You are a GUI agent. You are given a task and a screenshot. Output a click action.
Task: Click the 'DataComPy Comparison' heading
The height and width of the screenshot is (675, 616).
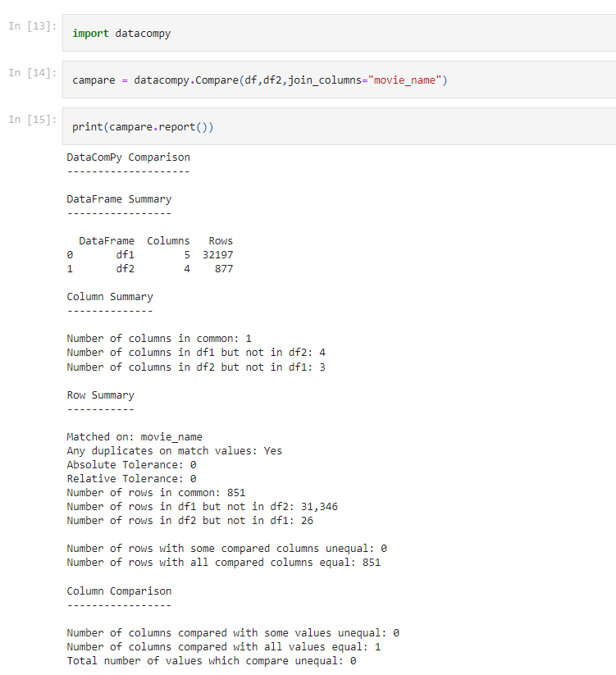coord(128,157)
